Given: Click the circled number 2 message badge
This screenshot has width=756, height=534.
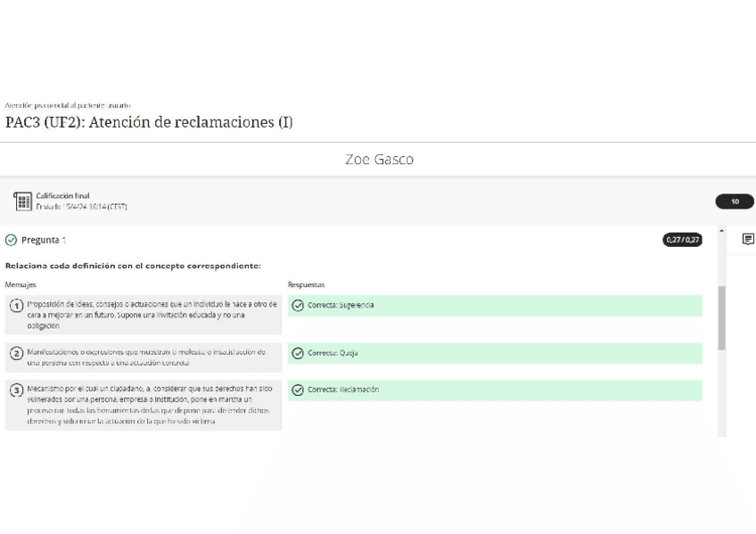Looking at the screenshot, I should pyautogui.click(x=16, y=353).
